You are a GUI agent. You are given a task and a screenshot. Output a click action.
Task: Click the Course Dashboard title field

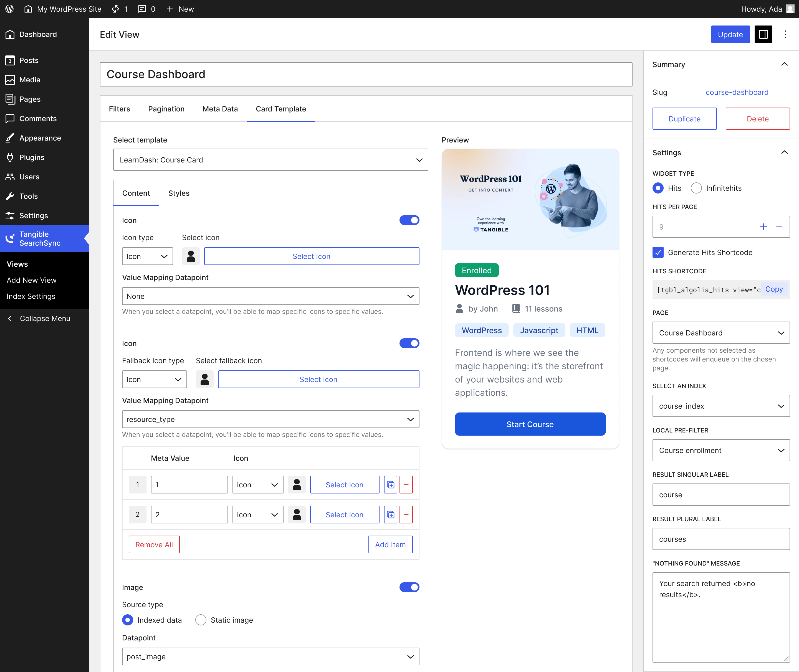click(x=366, y=74)
